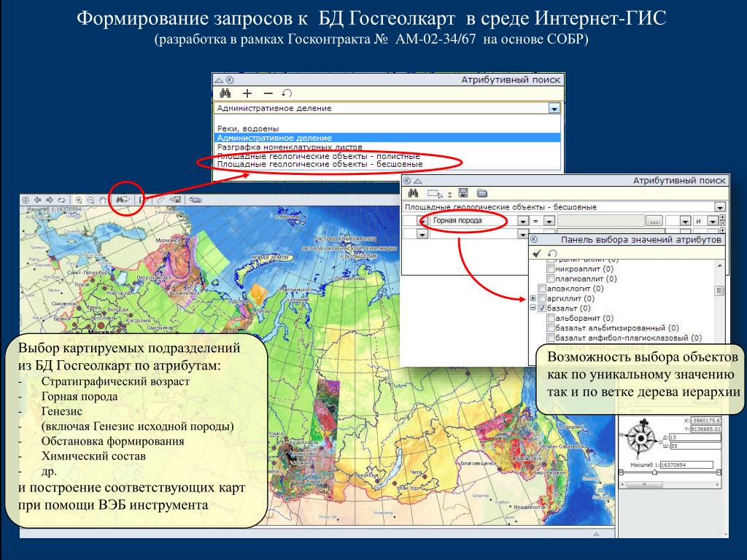Reset query with curved arrow in upper window
This screenshot has width=747, height=560.
pyautogui.click(x=287, y=93)
